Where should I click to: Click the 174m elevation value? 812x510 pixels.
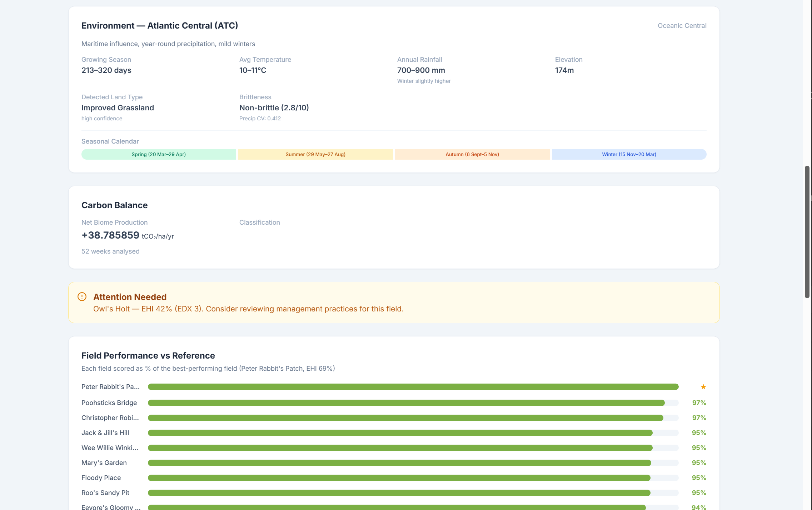(564, 70)
